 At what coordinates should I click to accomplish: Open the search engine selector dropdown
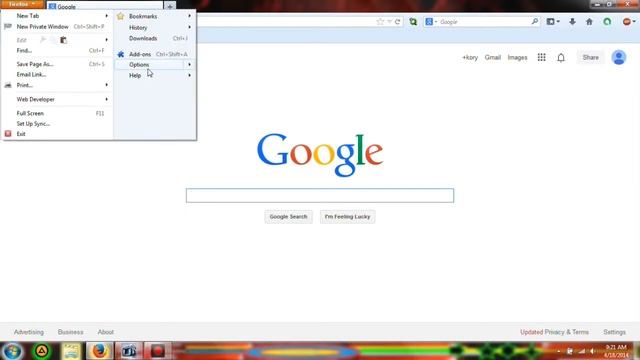[x=431, y=22]
